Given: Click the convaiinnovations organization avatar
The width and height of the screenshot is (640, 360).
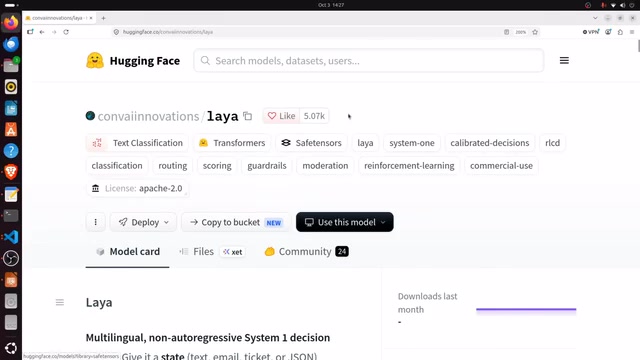Looking at the screenshot, I should pyautogui.click(x=90, y=116).
